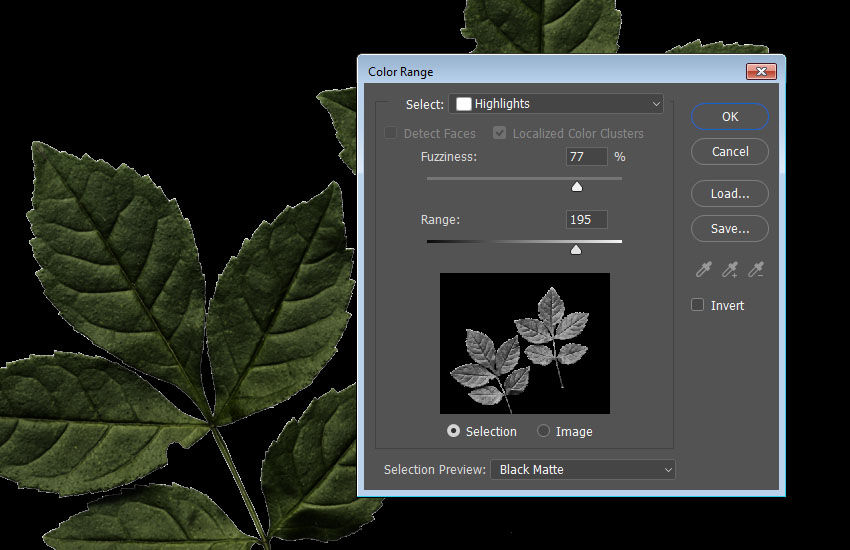
Task: Click the Fuzziness value field showing 77
Action: click(587, 157)
